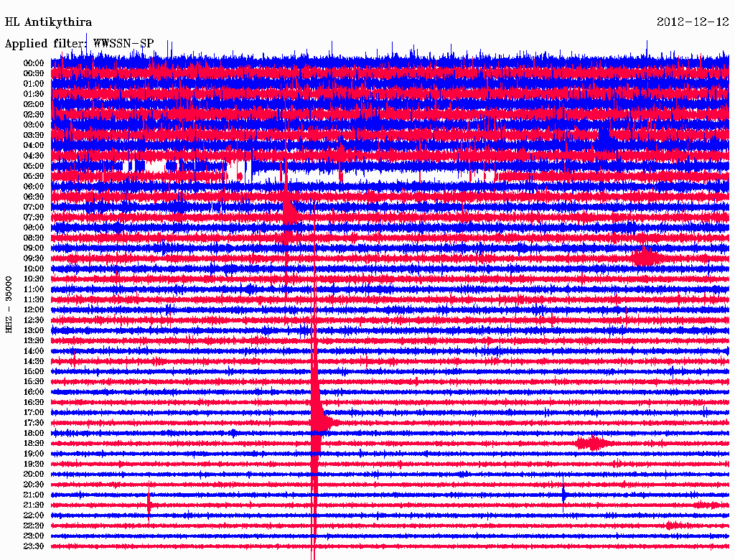Select the 00:30 time label
This screenshot has height=560, width=735.
pos(34,74)
